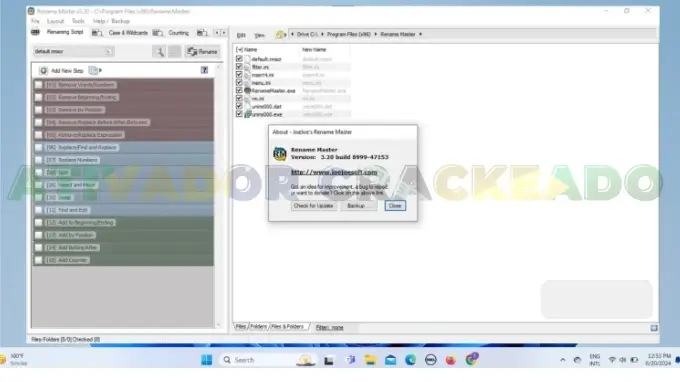Click the folder-up icon beside View

pyautogui.click(x=280, y=34)
